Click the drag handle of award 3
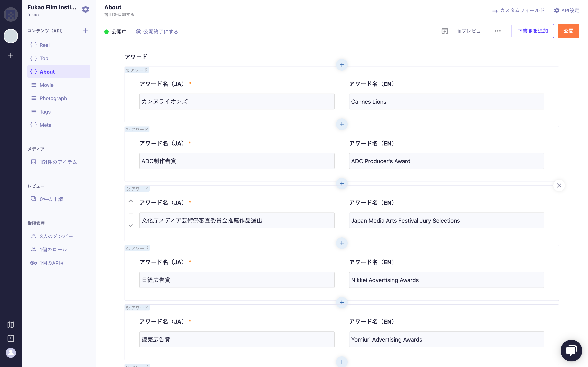Viewport: 588px width, 367px height. (130, 213)
